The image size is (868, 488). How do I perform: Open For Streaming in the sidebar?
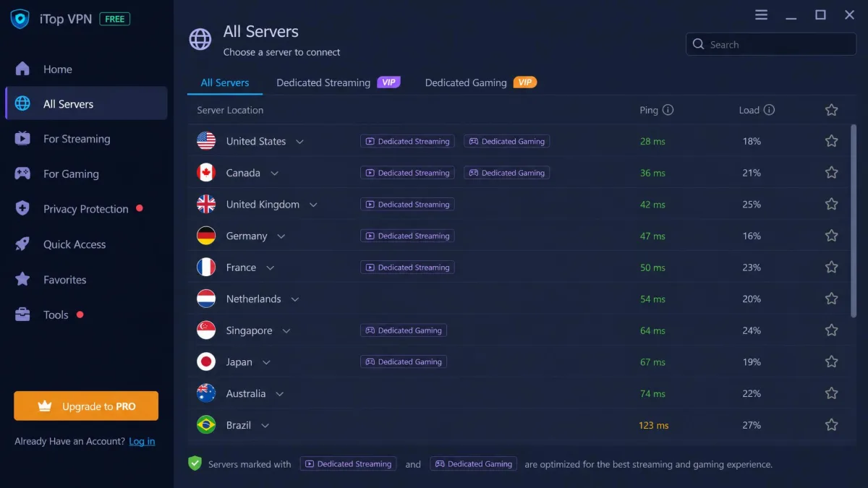coord(86,139)
